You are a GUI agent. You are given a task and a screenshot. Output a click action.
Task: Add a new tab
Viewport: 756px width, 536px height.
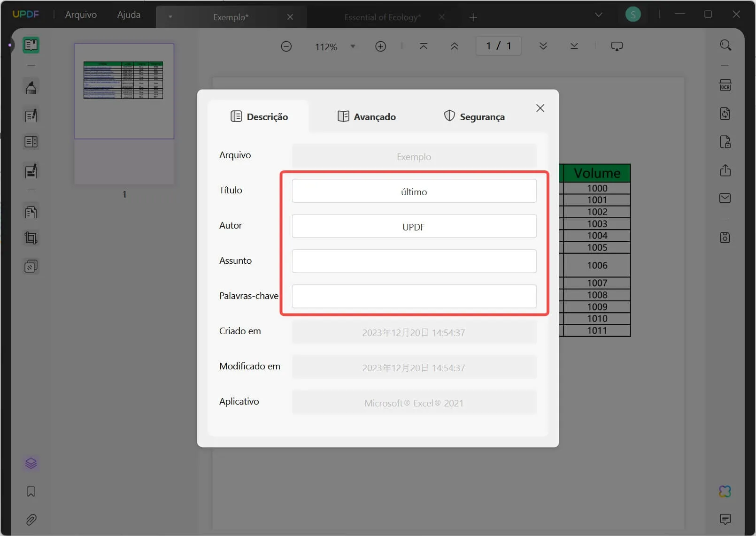point(473,17)
